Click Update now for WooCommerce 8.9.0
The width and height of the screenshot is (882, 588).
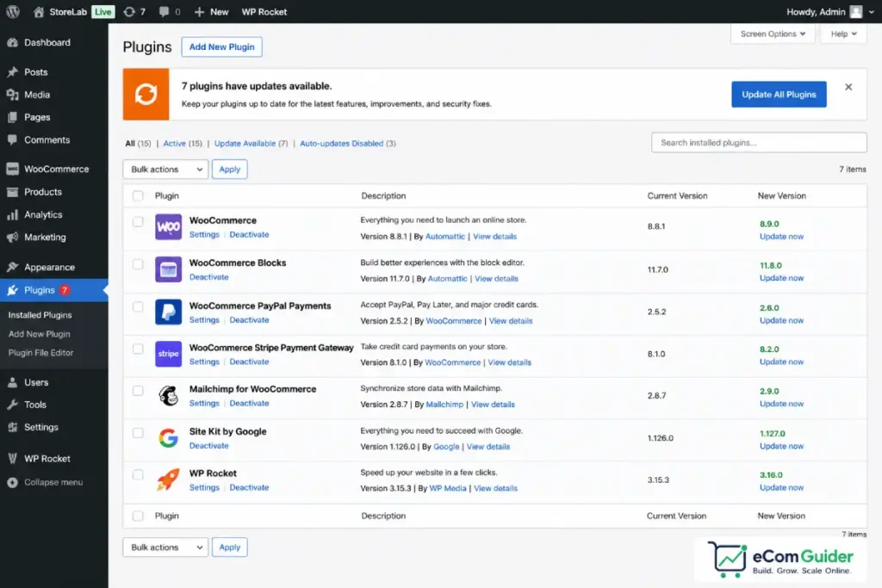coord(781,237)
